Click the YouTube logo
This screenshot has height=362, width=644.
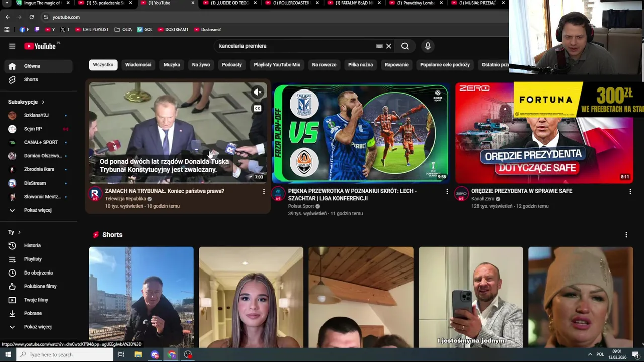point(40,46)
